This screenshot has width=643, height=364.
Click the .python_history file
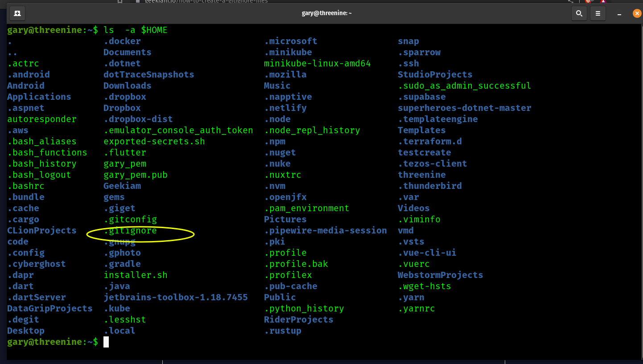coord(304,308)
